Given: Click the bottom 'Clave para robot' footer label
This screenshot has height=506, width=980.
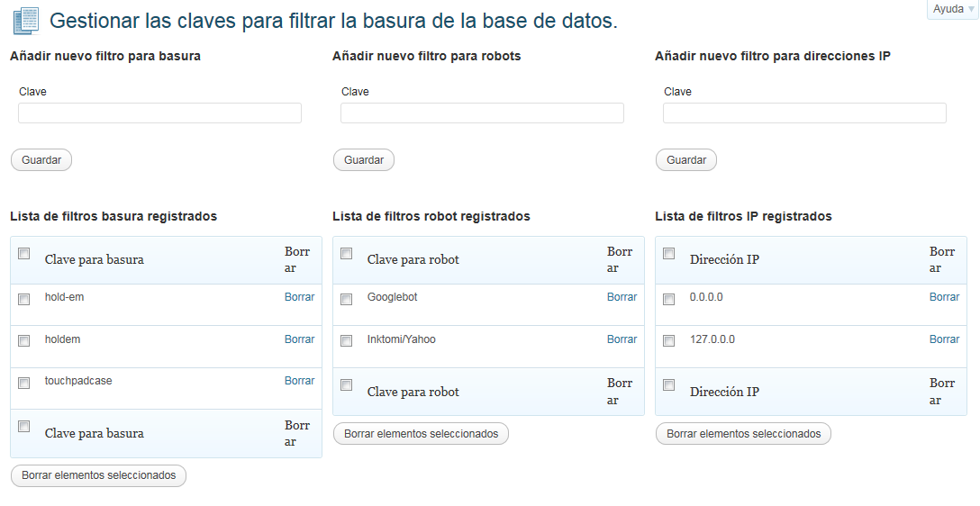Looking at the screenshot, I should tap(413, 393).
